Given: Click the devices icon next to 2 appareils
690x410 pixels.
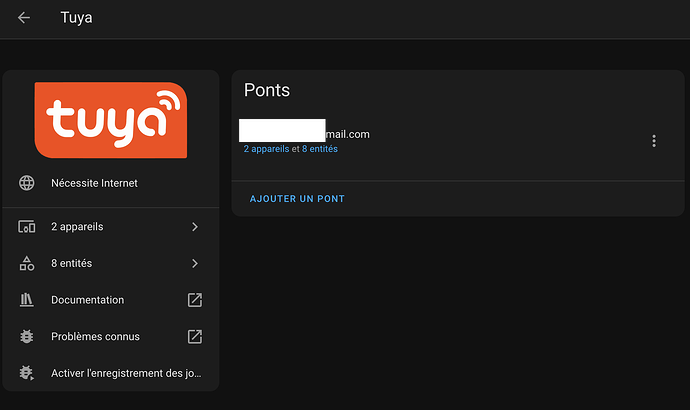Looking at the screenshot, I should pos(26,227).
